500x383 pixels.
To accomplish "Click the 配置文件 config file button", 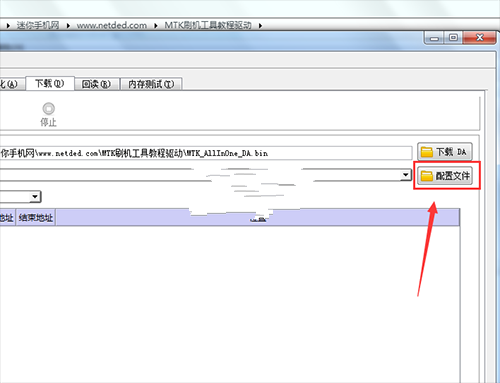I will 445,175.
